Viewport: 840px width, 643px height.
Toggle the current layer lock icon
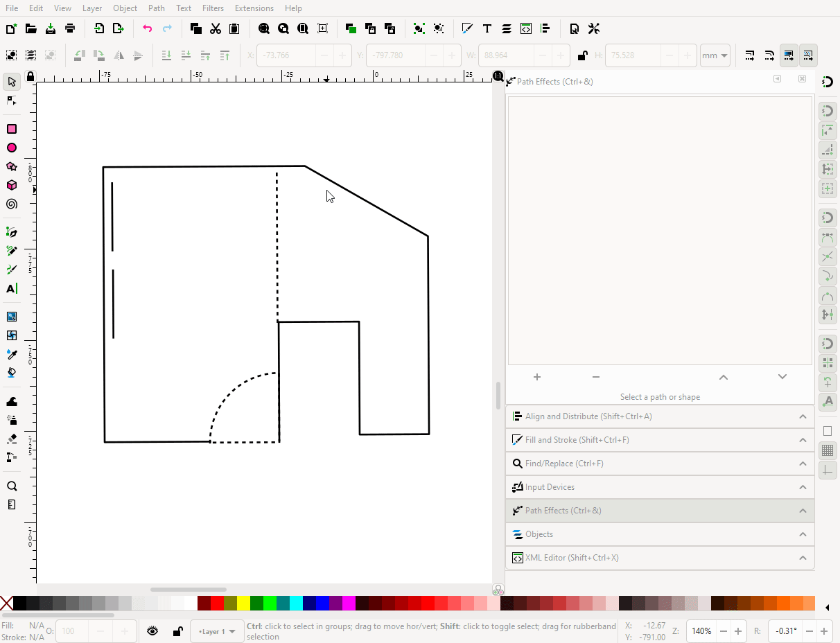click(177, 631)
